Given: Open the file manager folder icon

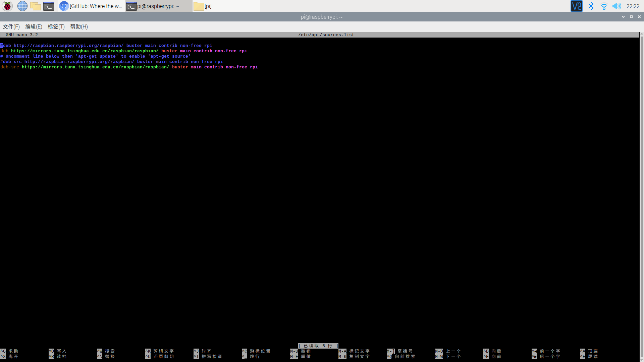Looking at the screenshot, I should pos(36,6).
